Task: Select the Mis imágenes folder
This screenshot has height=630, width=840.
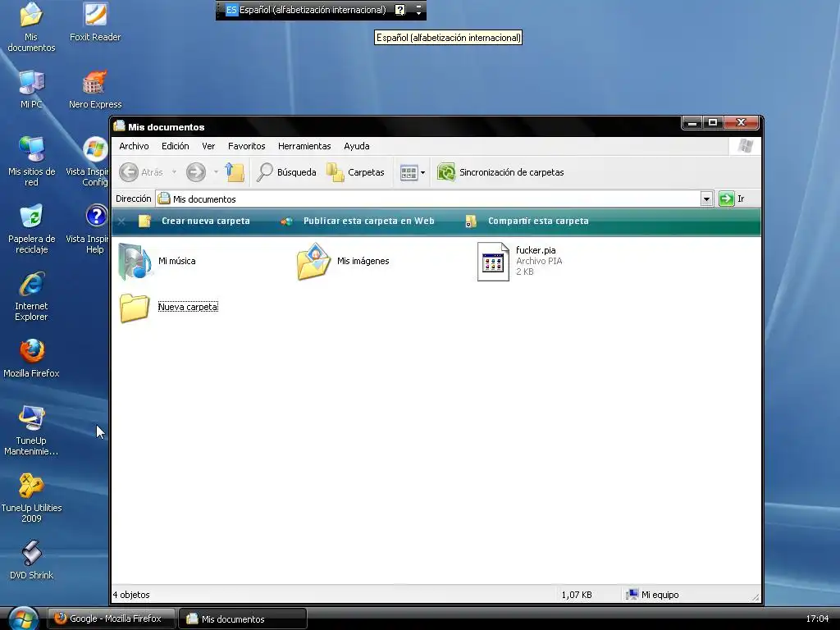Action: click(x=343, y=261)
